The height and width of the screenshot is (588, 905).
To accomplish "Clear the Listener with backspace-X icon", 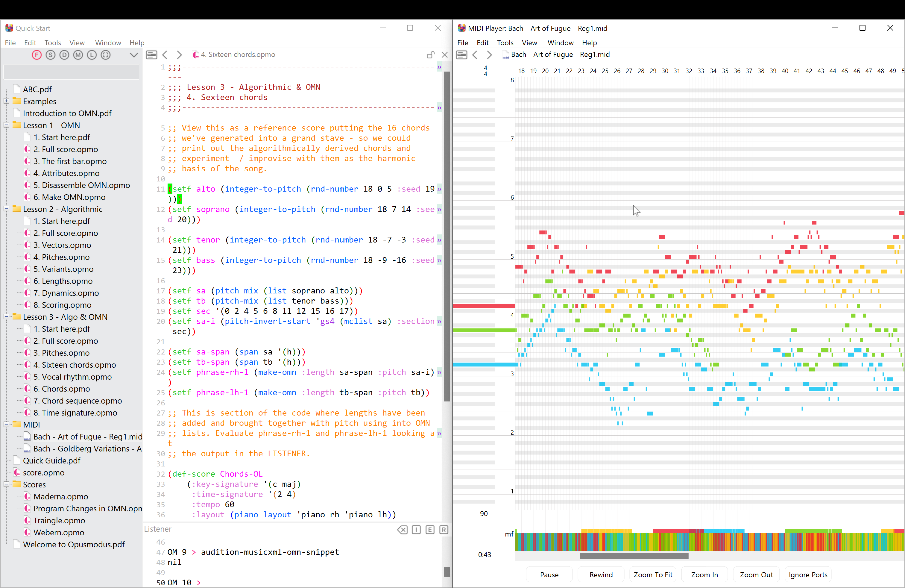I will pyautogui.click(x=402, y=530).
